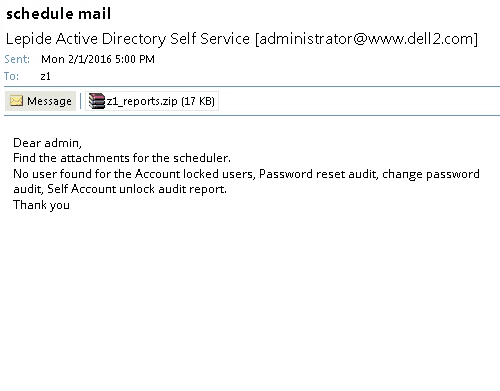Click the schedule mail subject heading
This screenshot has height=391, width=500.
[58, 14]
